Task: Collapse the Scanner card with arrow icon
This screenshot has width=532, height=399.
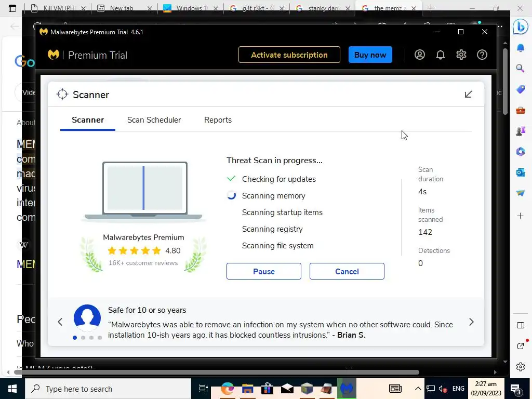Action: (468, 95)
